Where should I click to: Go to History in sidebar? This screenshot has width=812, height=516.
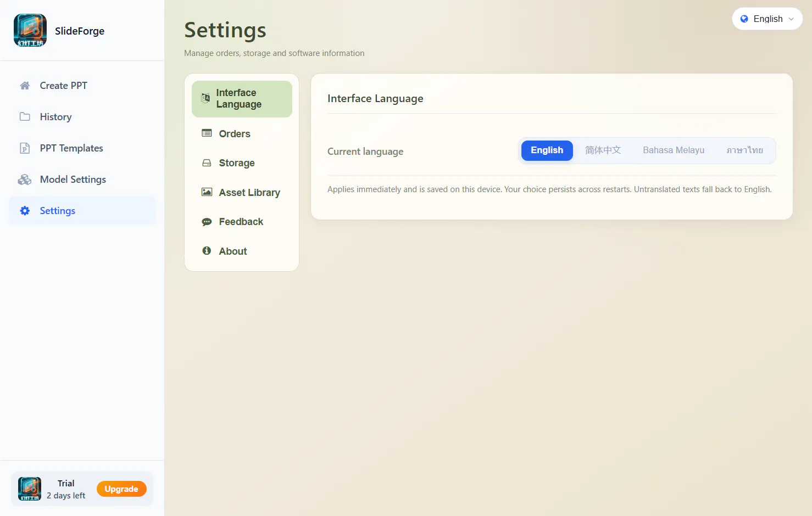(82, 117)
